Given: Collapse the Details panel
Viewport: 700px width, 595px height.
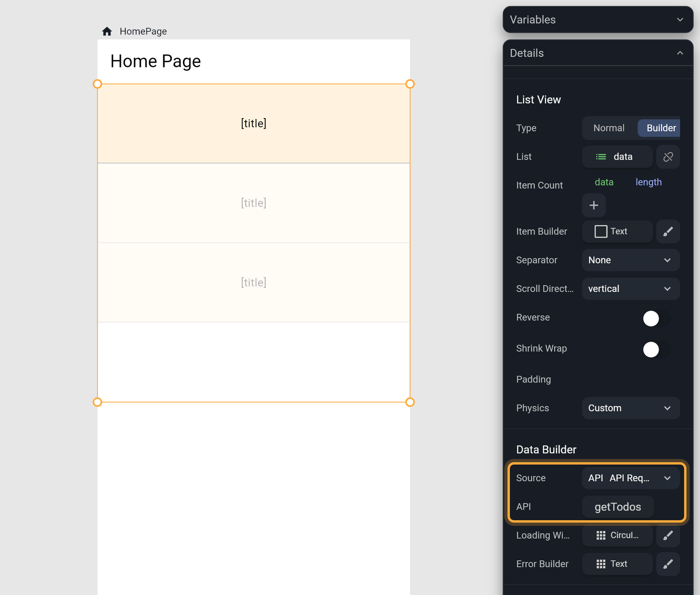Looking at the screenshot, I should tap(598, 53).
